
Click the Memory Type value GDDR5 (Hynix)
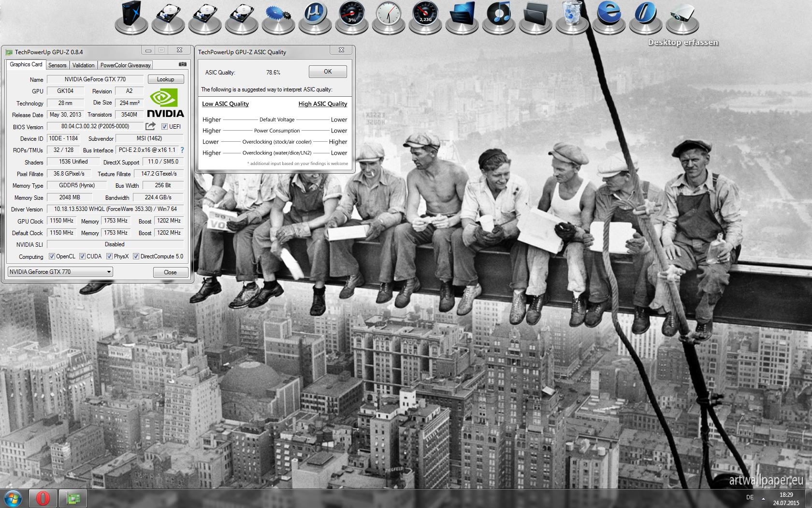pos(77,185)
